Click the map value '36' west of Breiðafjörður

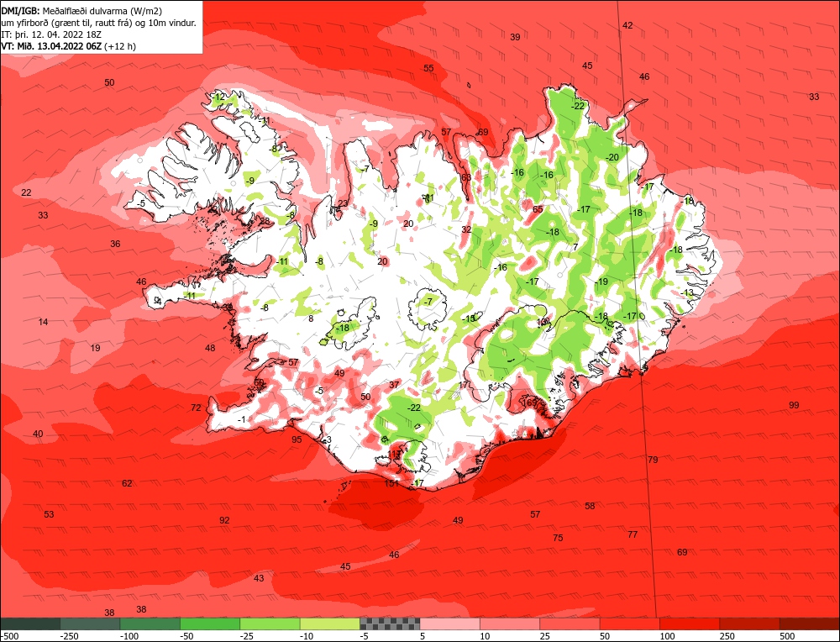[x=115, y=244]
